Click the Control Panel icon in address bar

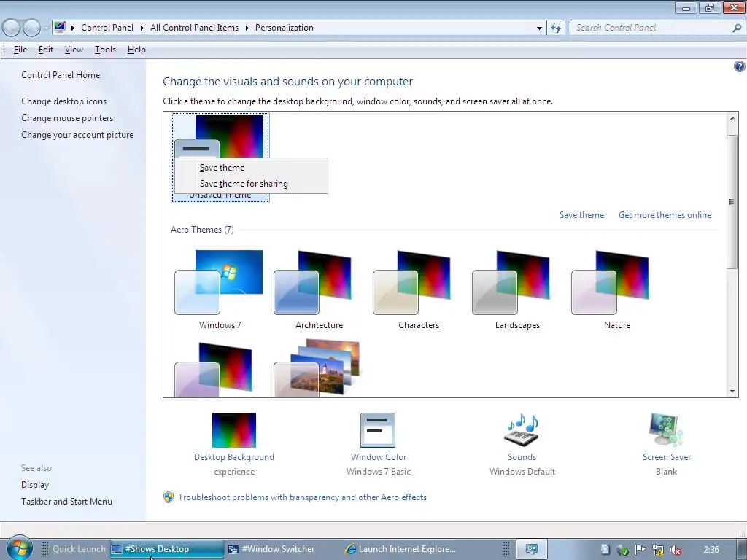(x=60, y=27)
